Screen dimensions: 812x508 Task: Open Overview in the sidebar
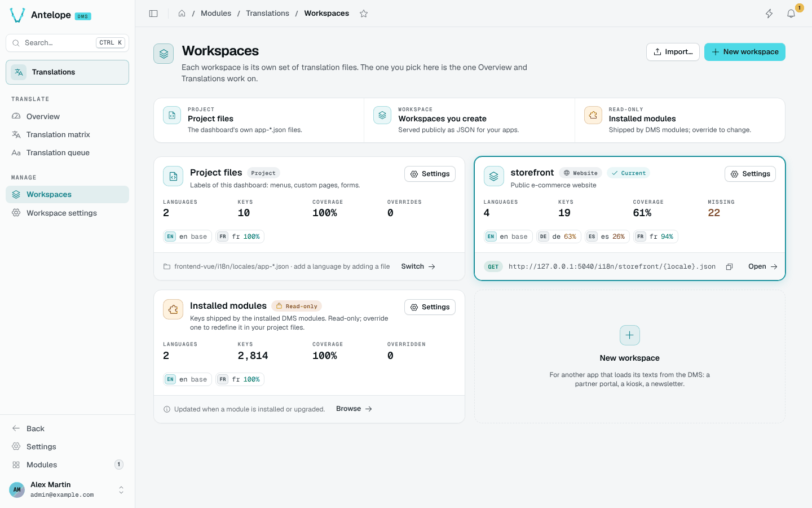point(67,116)
